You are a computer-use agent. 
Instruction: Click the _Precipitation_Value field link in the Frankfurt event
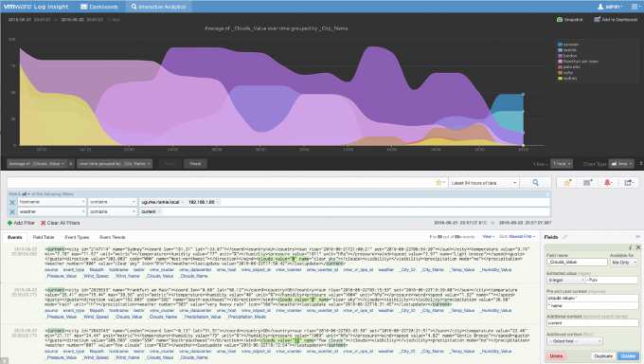tap(202, 317)
